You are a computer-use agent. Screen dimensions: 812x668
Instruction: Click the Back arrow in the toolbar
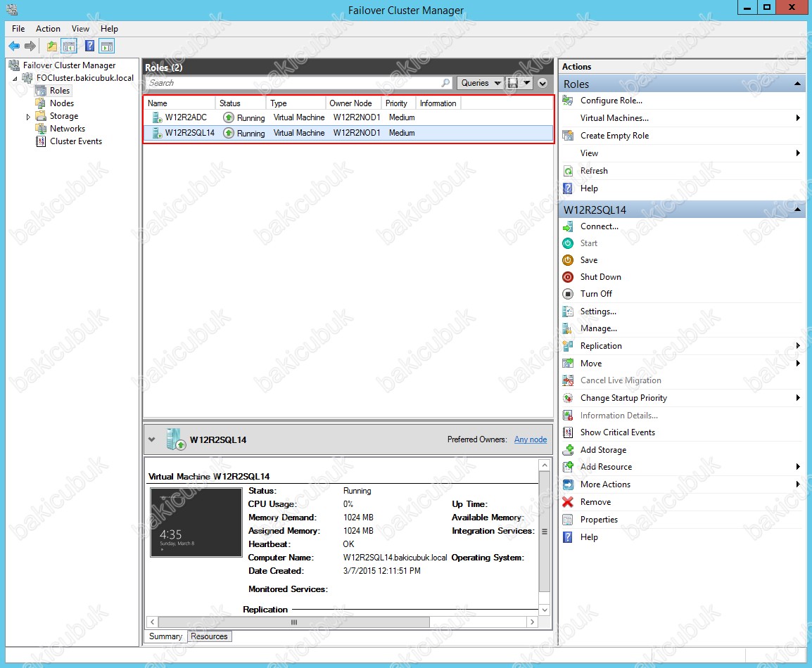tap(14, 46)
